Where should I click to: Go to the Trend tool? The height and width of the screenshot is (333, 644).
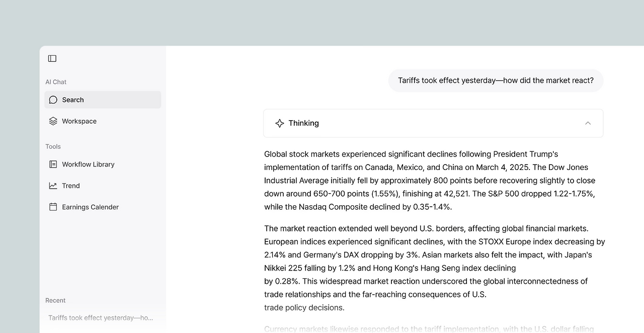coord(71,186)
